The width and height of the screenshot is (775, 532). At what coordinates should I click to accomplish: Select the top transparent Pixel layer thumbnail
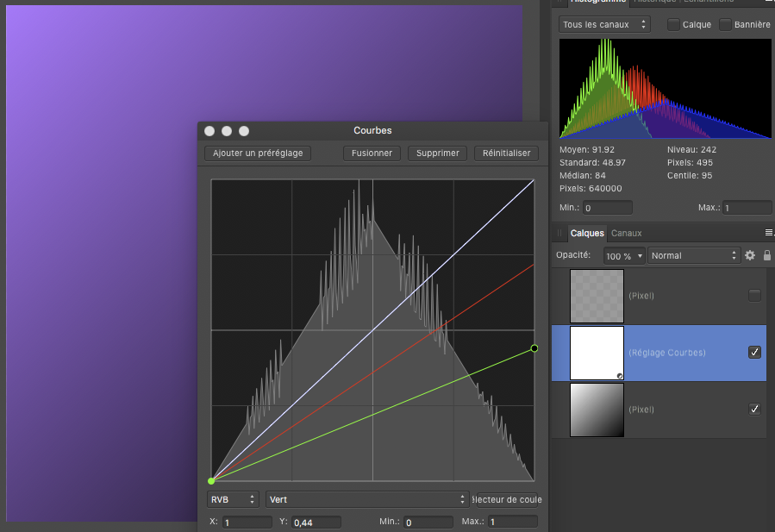coord(597,296)
